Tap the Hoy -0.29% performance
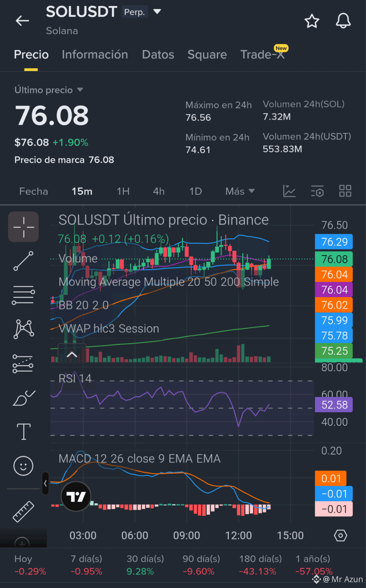 (x=30, y=565)
